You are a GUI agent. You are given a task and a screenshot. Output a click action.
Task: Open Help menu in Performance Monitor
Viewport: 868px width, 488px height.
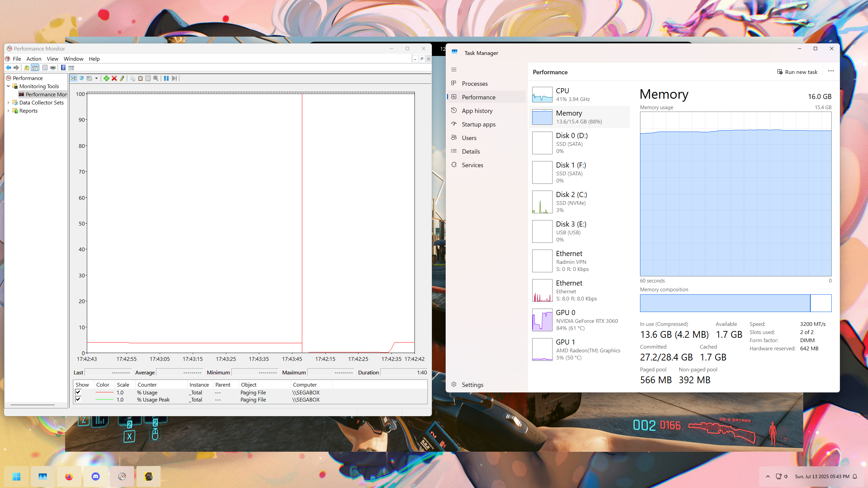tap(94, 59)
